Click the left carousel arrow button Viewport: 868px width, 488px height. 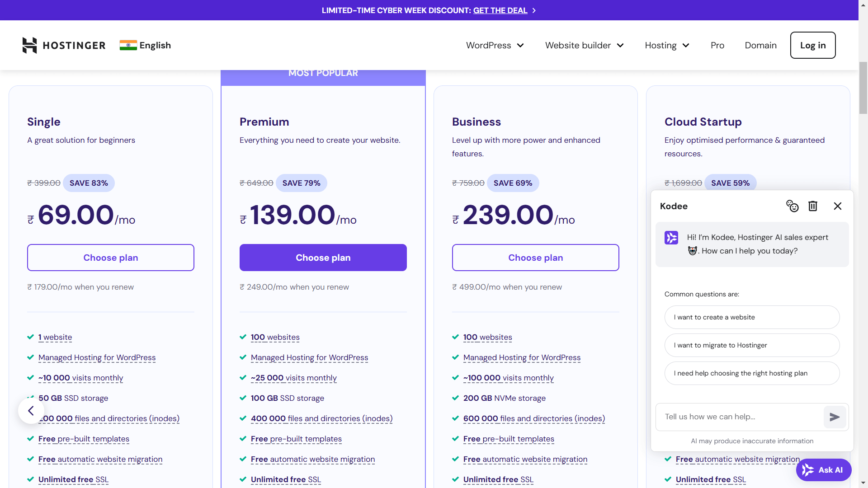31,411
